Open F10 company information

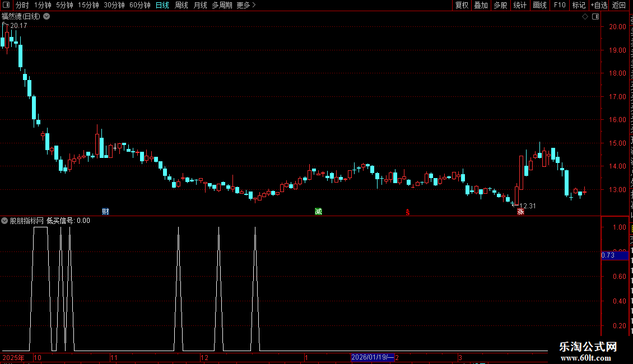coord(560,5)
